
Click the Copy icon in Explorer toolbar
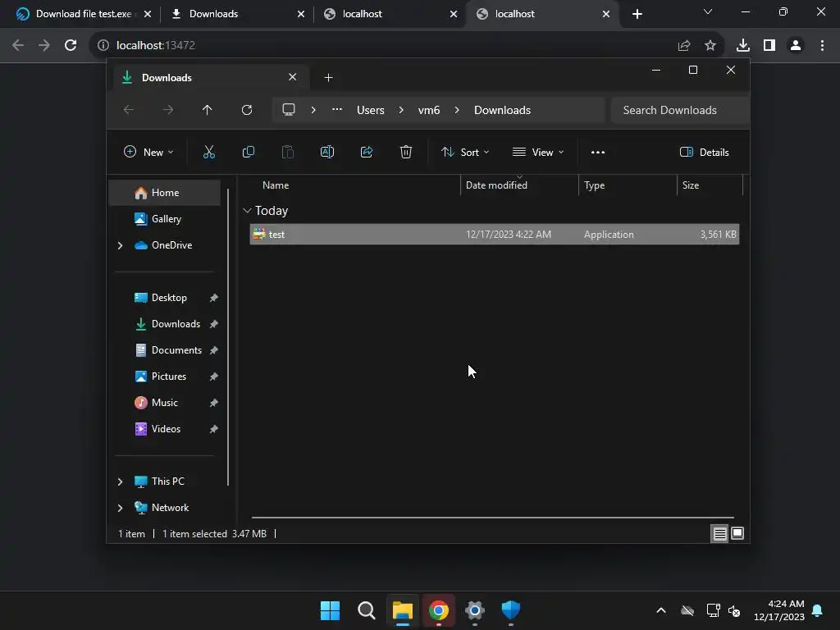248,152
